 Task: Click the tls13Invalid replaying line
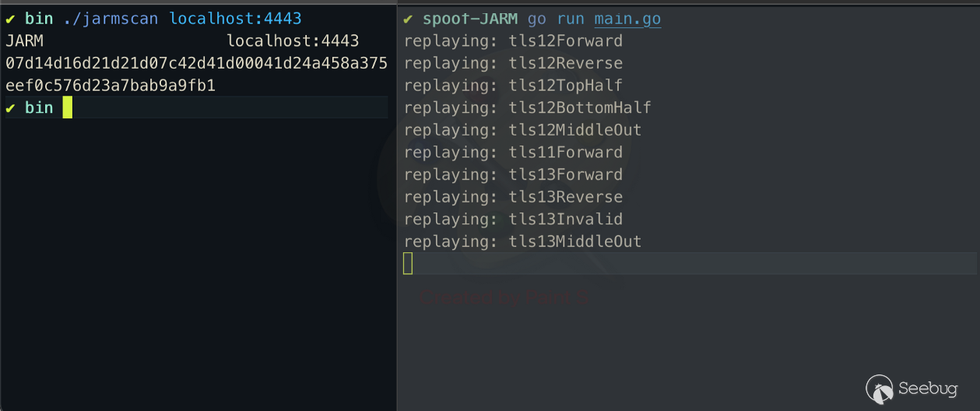pos(513,219)
